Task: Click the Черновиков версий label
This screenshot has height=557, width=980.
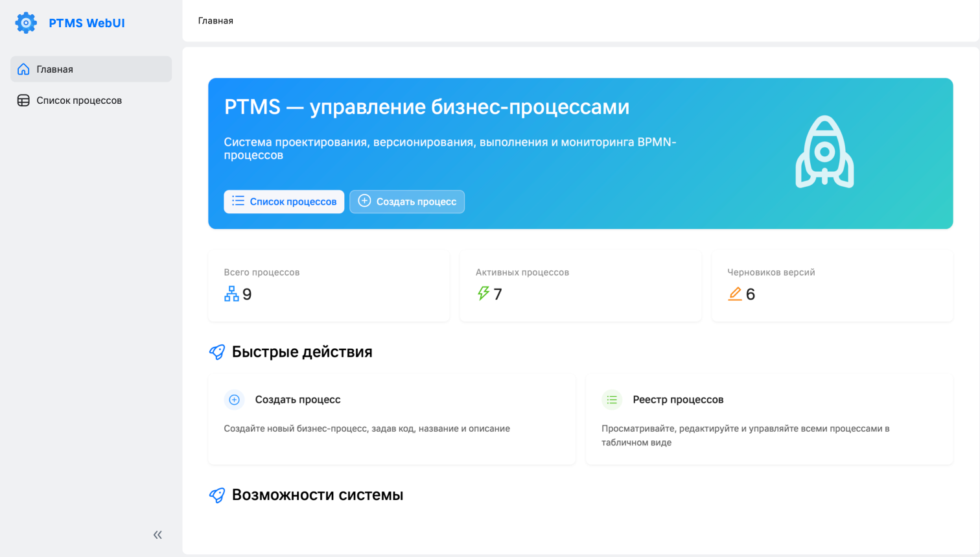Action: 771,272
